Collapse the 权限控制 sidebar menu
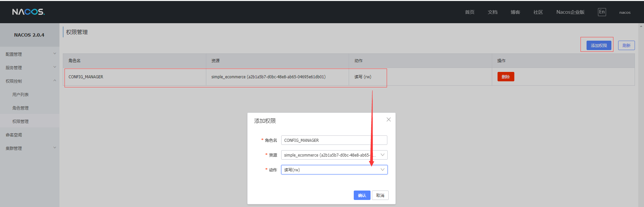644x207 pixels. [30, 81]
